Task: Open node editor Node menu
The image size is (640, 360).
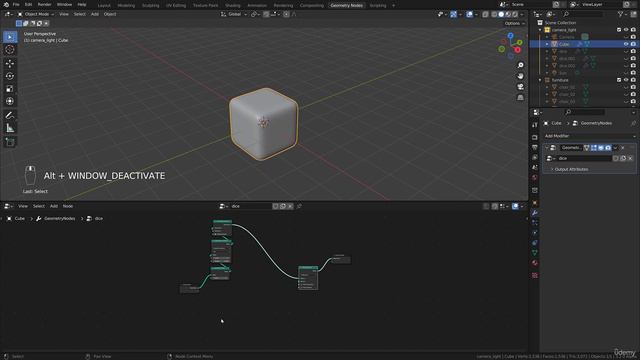Action: point(68,206)
